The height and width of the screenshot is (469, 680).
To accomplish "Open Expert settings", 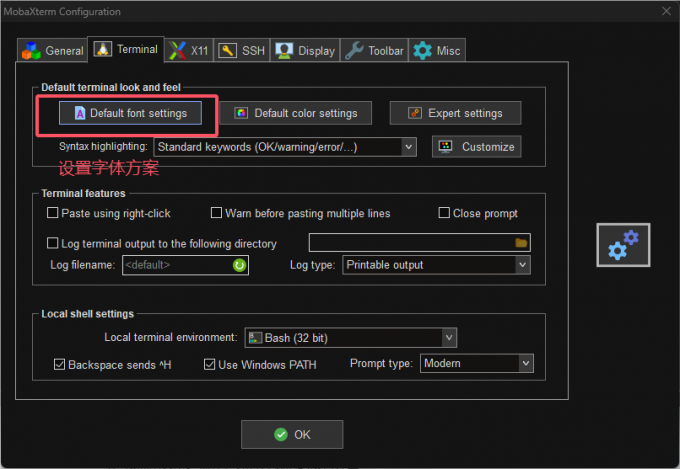I will pos(455,113).
